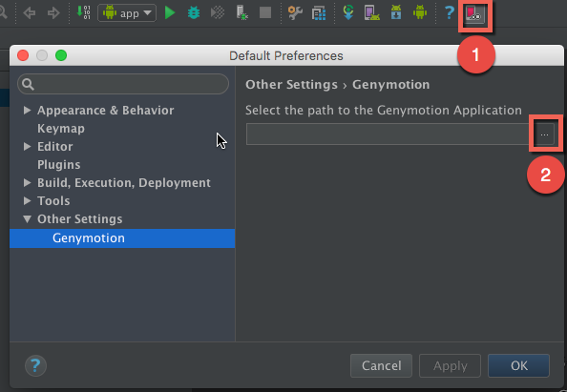Viewport: 567px width, 392px height.
Task: Click the preferences search field
Action: [x=123, y=84]
